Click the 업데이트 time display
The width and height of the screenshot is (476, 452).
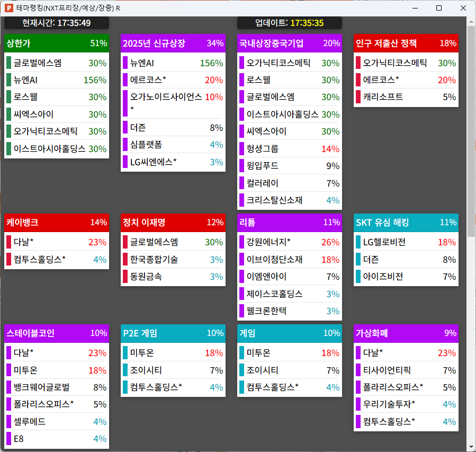click(x=290, y=23)
